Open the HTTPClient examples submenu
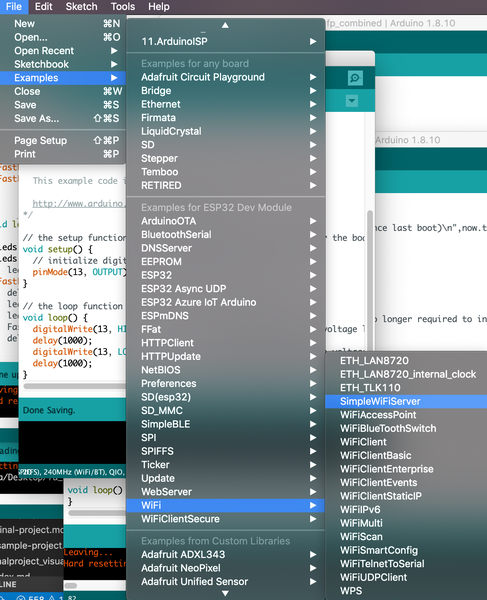487x600 pixels. click(225, 343)
